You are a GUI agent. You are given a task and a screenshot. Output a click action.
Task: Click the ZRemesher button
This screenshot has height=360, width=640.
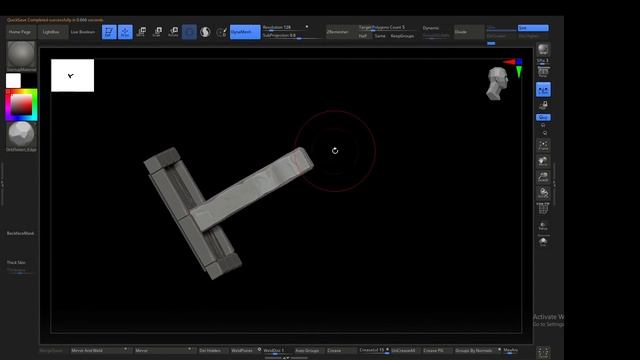pyautogui.click(x=341, y=32)
